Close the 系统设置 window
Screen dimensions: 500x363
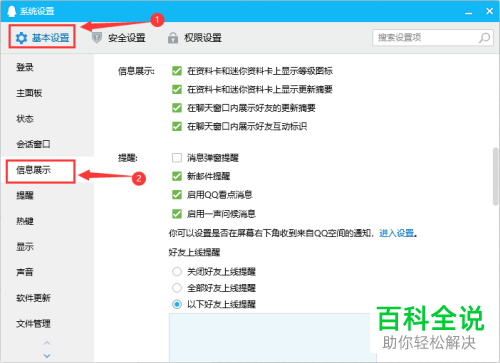click(489, 11)
